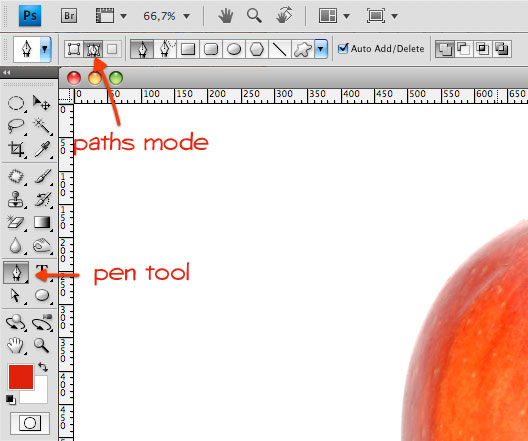Open the Pen tool preset picker dropdown
The width and height of the screenshot is (528, 441).
tap(45, 49)
